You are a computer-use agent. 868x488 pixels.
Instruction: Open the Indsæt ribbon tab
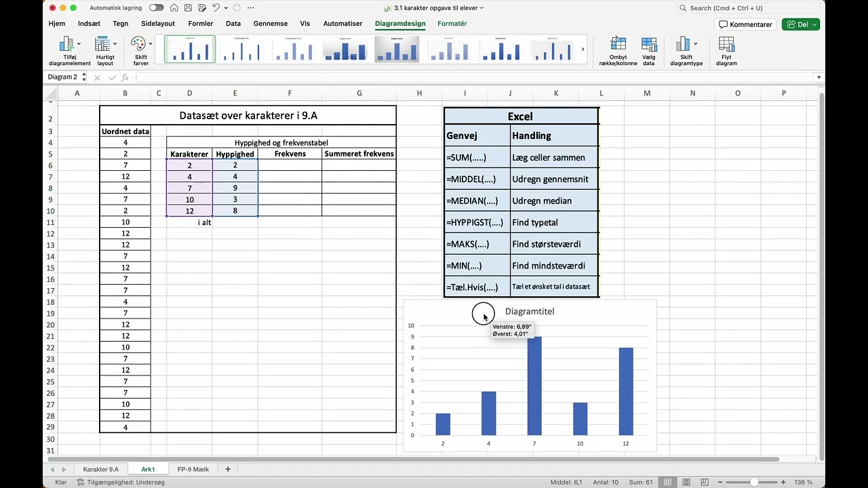click(89, 24)
